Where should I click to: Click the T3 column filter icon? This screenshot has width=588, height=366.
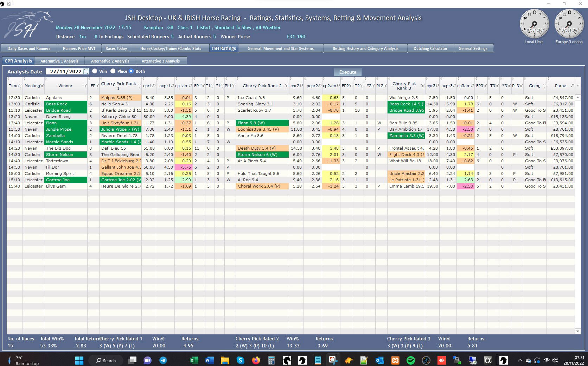click(x=497, y=86)
